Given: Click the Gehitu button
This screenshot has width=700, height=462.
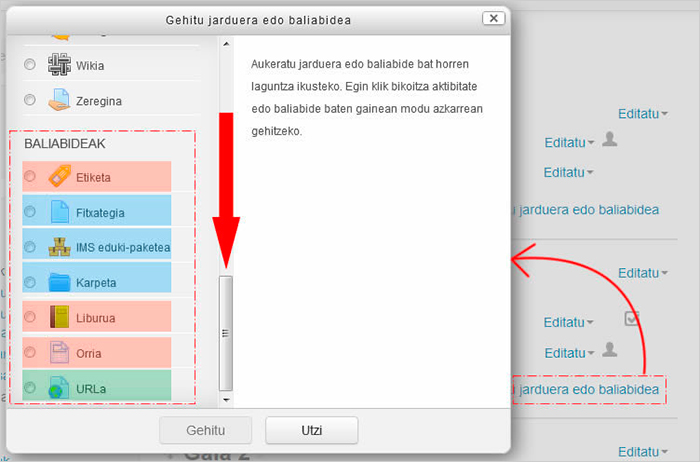Looking at the screenshot, I should (205, 431).
